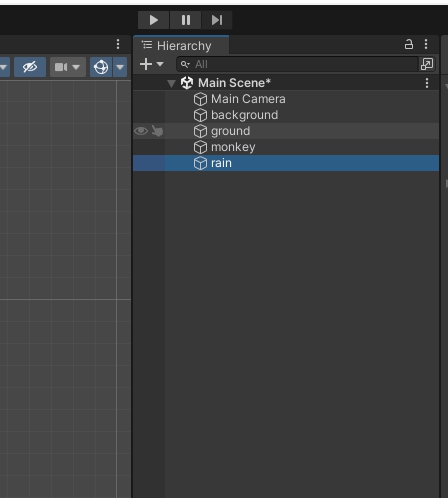Click the Hierarchy search field
448x498 pixels.
[297, 64]
